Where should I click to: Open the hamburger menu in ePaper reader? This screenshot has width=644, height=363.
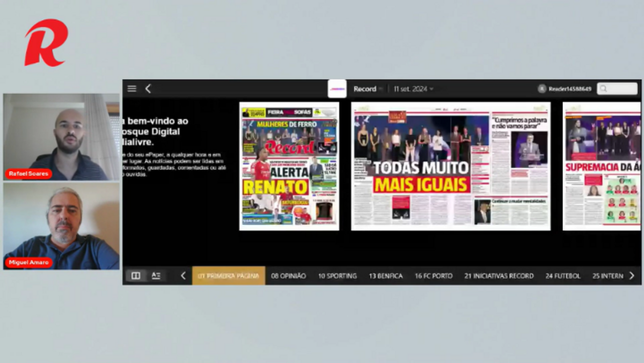click(131, 89)
